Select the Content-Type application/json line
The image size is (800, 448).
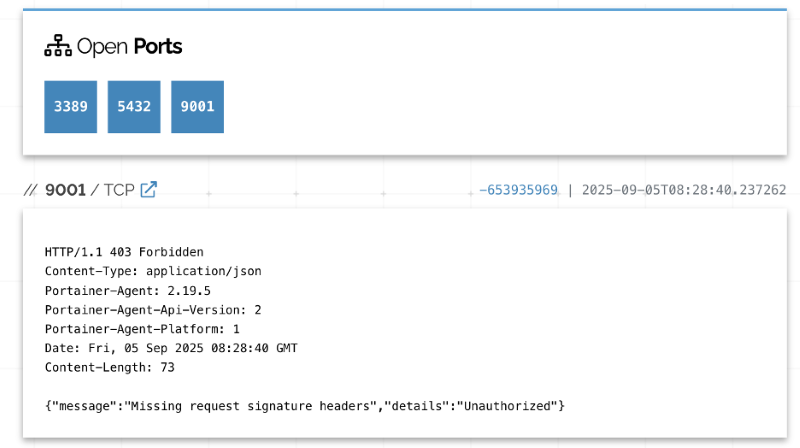tap(153, 271)
